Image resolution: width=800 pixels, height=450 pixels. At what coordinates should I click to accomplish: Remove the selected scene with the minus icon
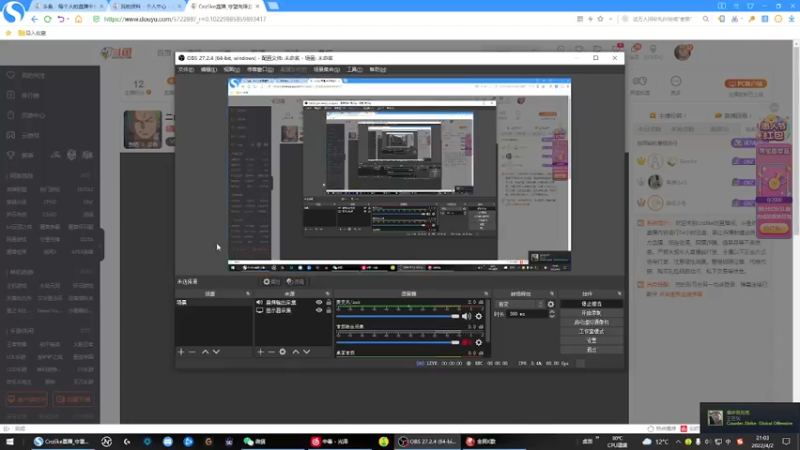pyautogui.click(x=192, y=352)
